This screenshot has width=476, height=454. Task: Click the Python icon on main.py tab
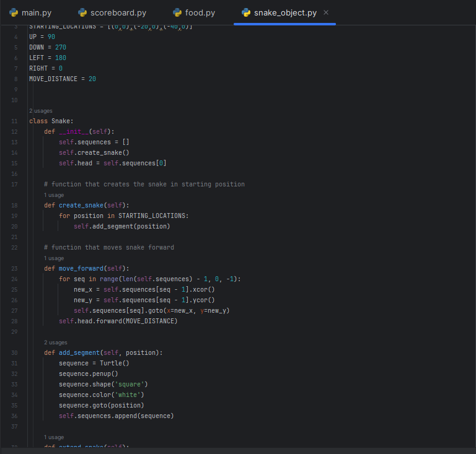click(13, 12)
